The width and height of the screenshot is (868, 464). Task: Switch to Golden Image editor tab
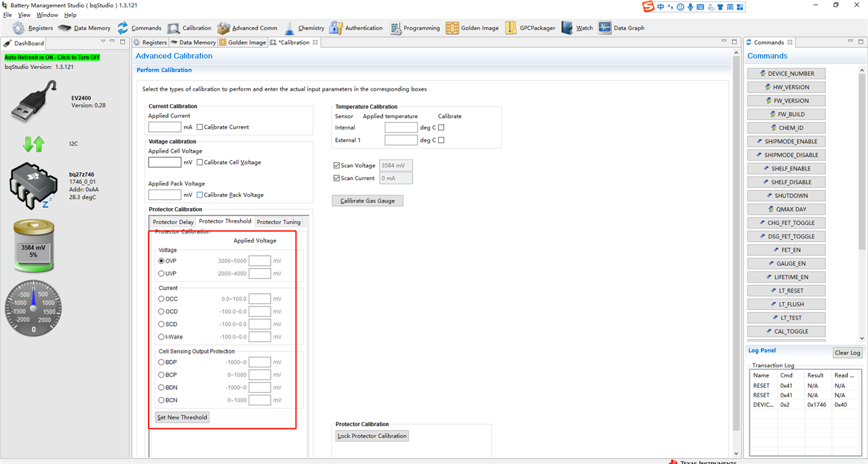(x=243, y=42)
